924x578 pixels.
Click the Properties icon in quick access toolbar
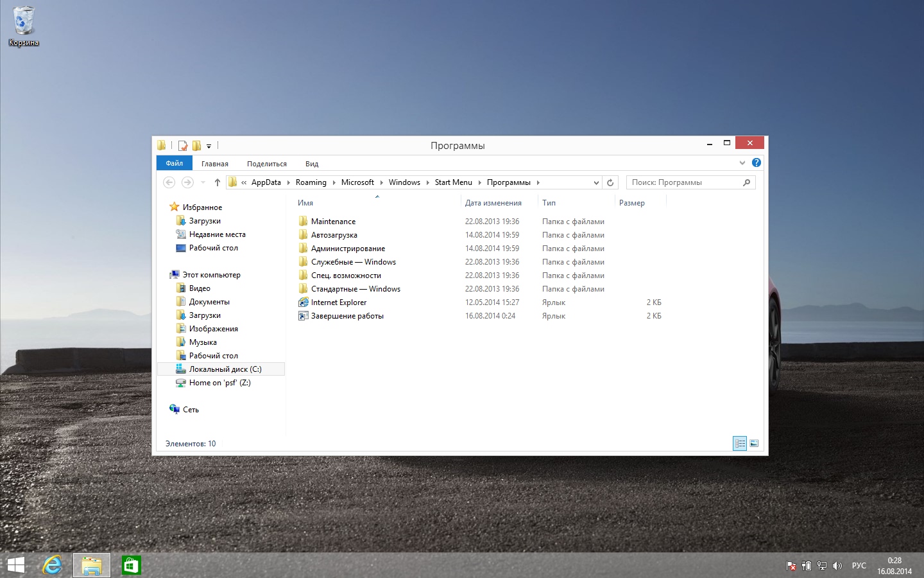point(183,146)
